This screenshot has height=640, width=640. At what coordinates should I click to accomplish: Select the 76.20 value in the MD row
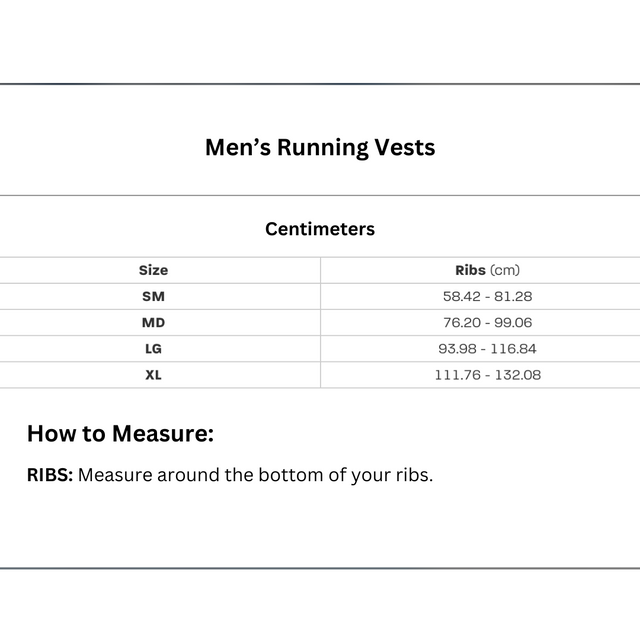tap(461, 322)
